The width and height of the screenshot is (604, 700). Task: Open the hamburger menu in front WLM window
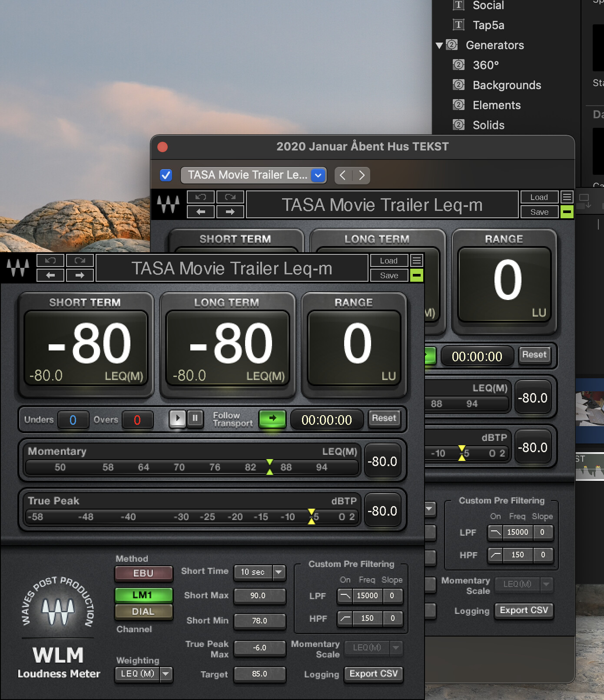point(417,260)
